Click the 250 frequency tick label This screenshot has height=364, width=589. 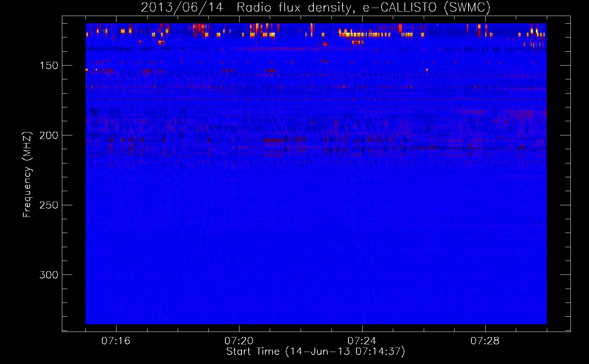(x=49, y=205)
